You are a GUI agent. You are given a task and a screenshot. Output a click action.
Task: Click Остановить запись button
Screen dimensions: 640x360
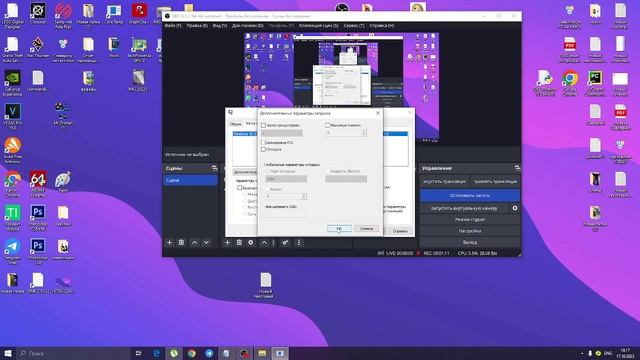(470, 196)
